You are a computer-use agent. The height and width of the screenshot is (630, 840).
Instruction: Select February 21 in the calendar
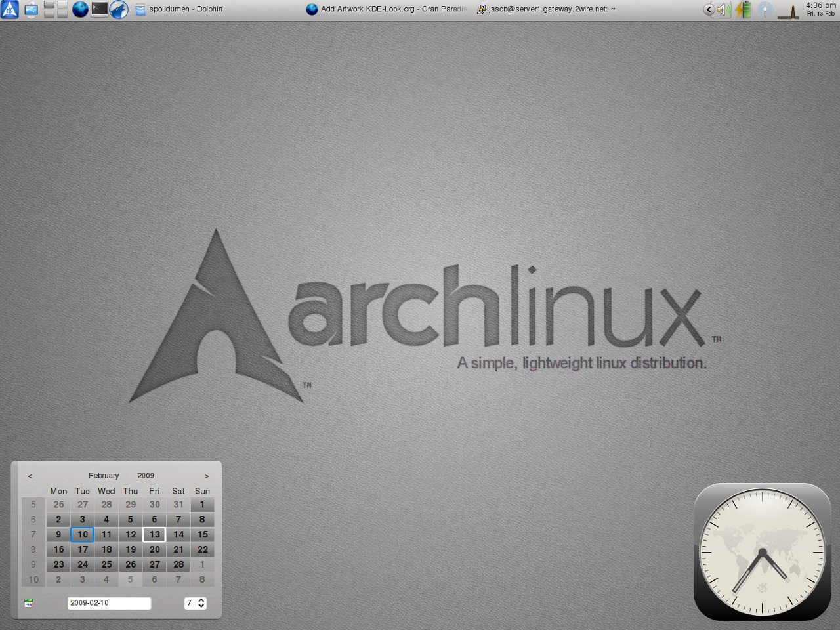pyautogui.click(x=178, y=549)
